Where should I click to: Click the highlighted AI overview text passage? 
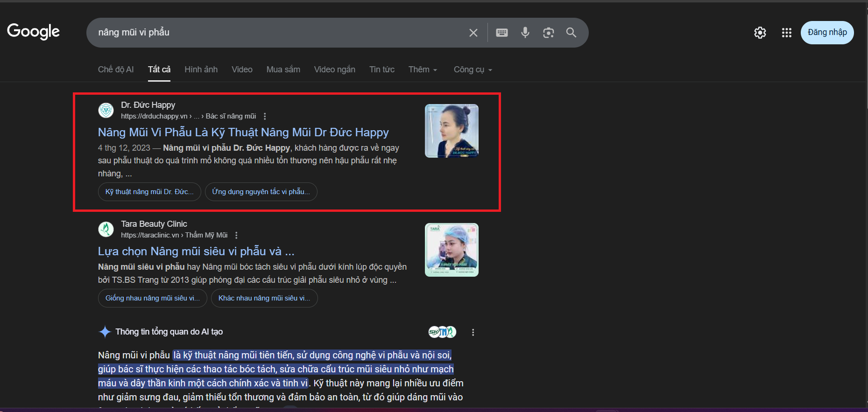275,369
